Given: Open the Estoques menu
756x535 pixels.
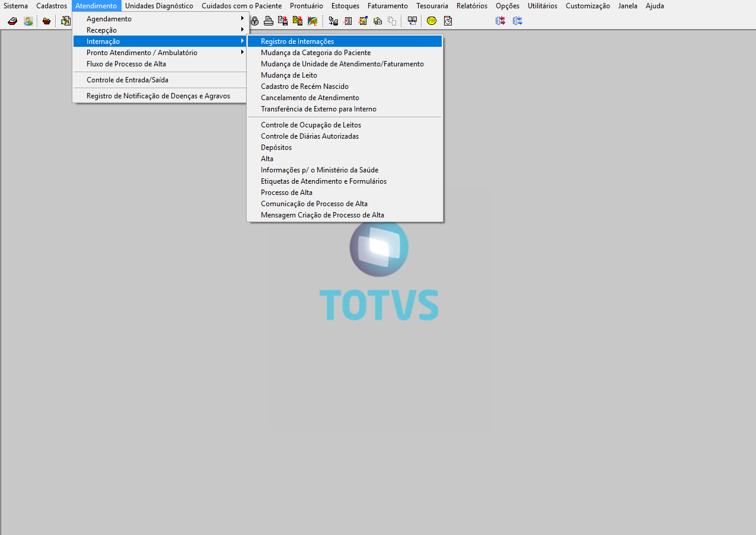Looking at the screenshot, I should coord(345,6).
